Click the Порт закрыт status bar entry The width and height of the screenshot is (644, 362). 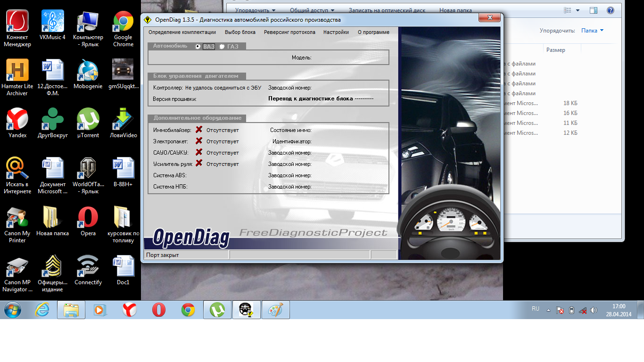point(186,255)
